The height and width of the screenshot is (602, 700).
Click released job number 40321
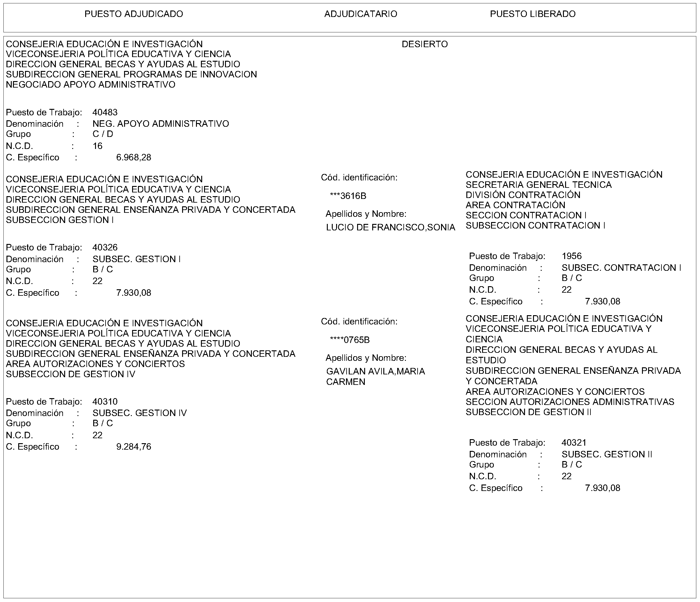(574, 443)
